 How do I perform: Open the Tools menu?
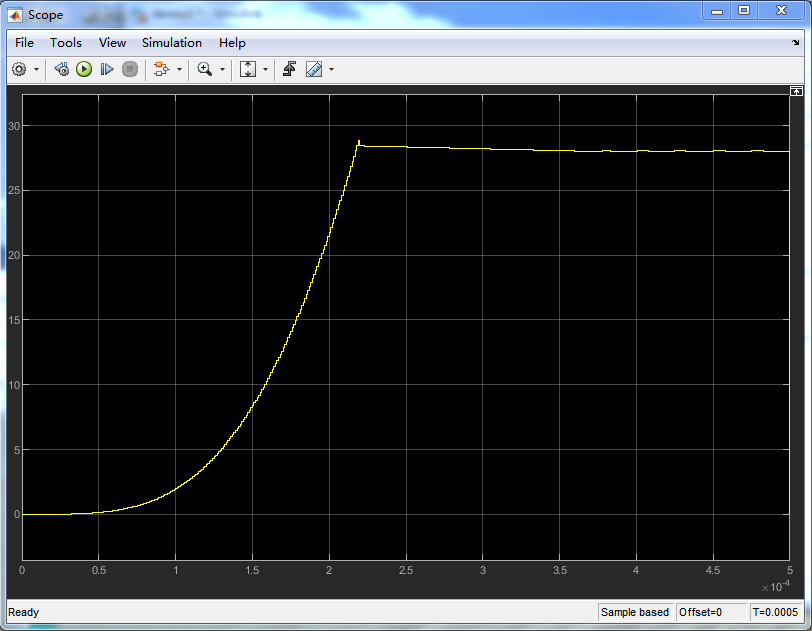pos(66,43)
